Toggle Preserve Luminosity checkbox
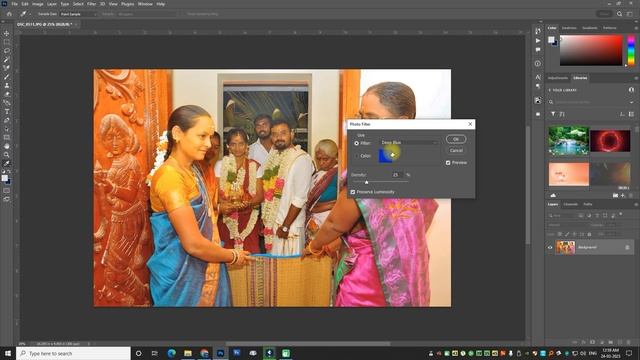This screenshot has width=640, height=360. pos(353,192)
